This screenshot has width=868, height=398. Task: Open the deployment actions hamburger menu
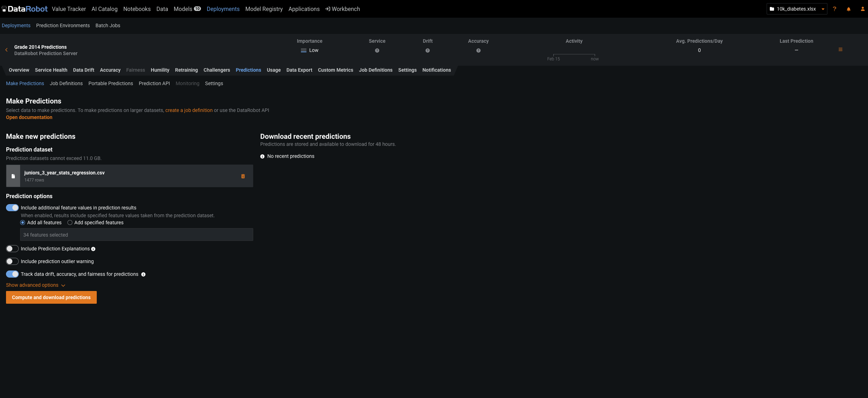click(x=840, y=50)
